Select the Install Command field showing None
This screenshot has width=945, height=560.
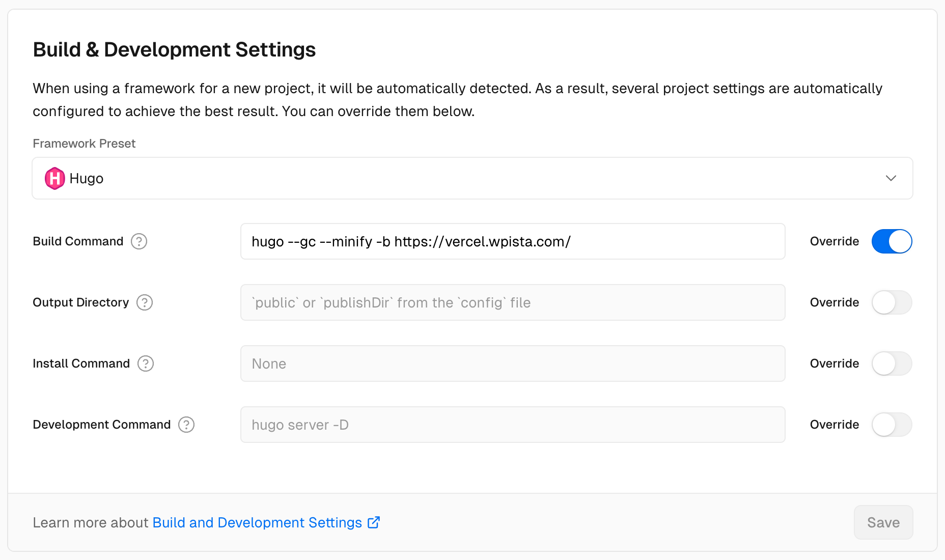click(x=512, y=363)
